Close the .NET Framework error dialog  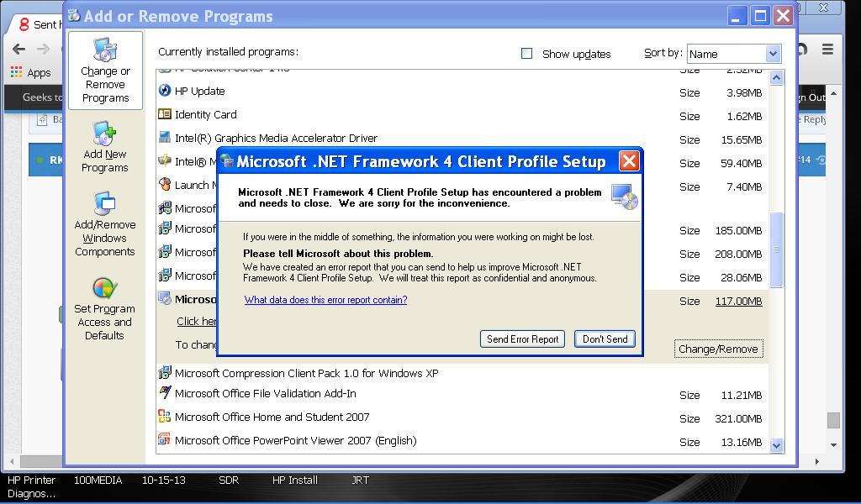[629, 161]
